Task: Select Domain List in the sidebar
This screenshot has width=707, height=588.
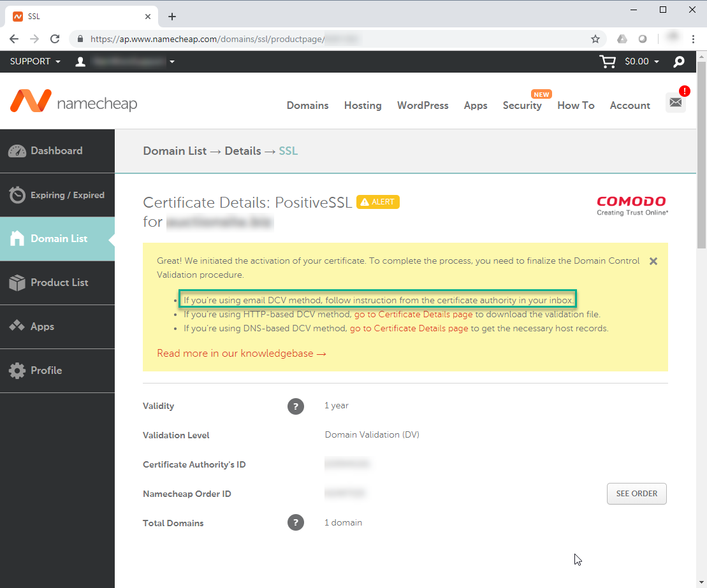Action: 57,239
